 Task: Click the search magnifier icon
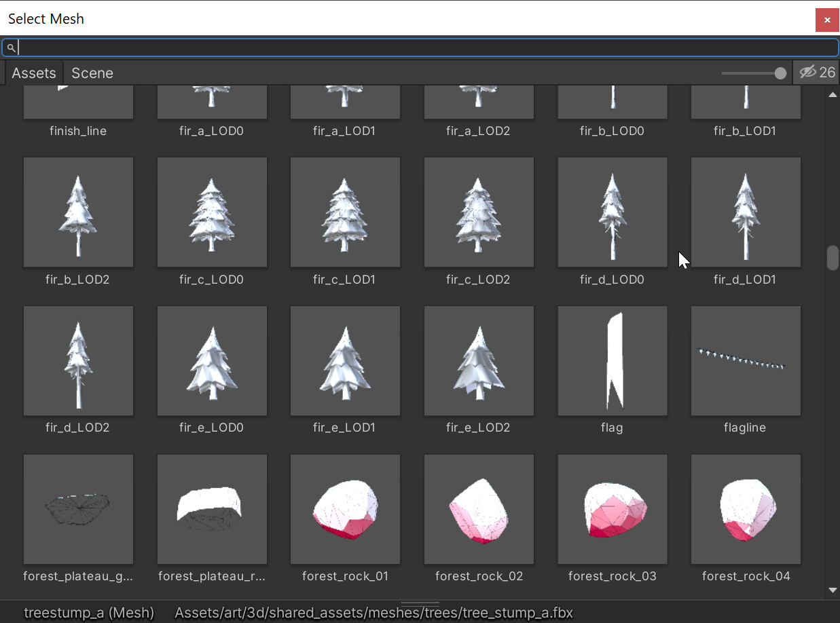tap(12, 48)
